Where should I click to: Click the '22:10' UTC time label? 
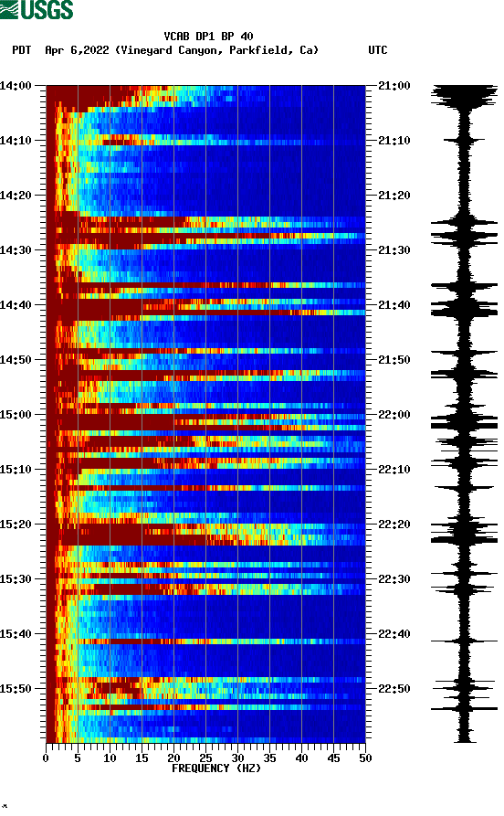(394, 470)
